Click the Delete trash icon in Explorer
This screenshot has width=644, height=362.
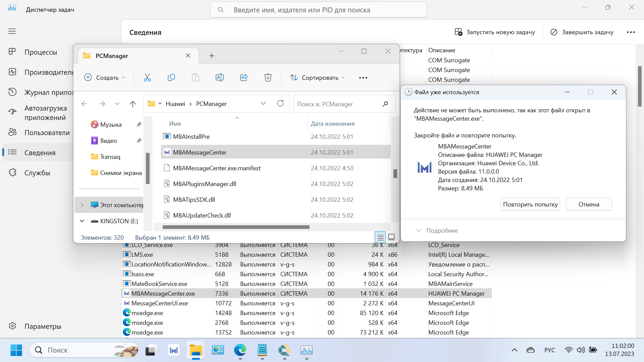(268, 77)
